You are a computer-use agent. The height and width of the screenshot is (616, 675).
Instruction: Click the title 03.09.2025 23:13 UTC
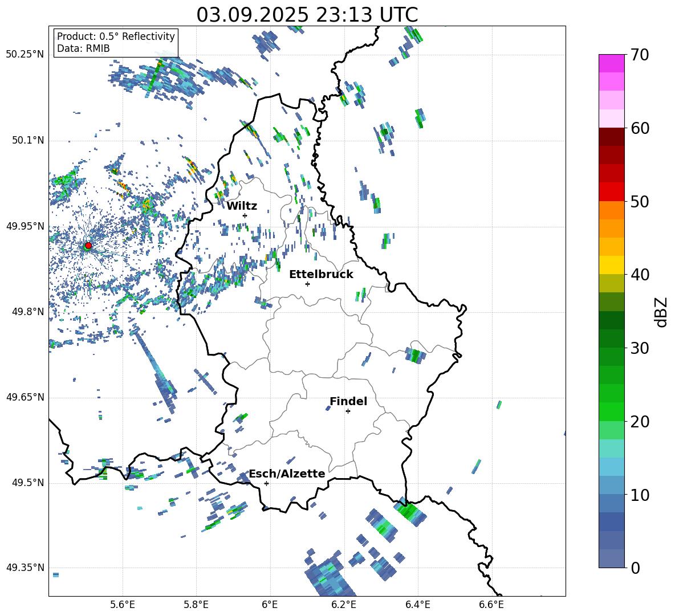pos(307,15)
